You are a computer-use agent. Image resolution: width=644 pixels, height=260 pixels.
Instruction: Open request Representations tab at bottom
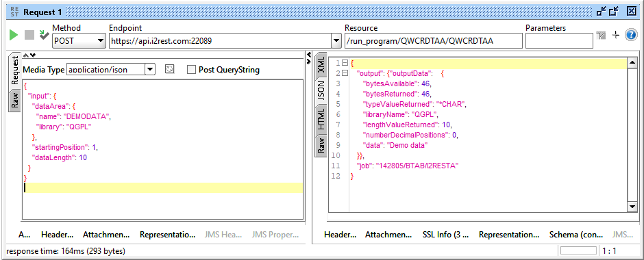pyautogui.click(x=168, y=235)
